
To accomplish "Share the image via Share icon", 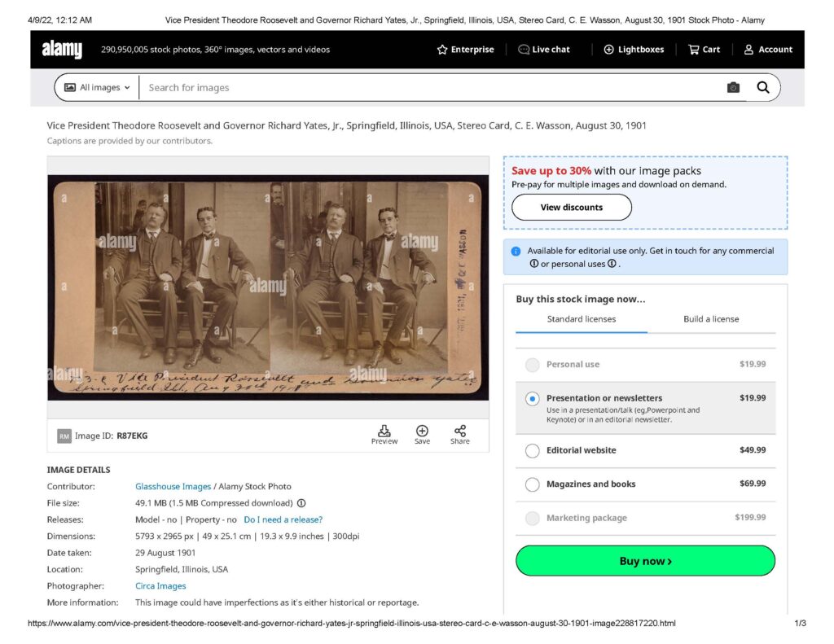I will coord(460,432).
